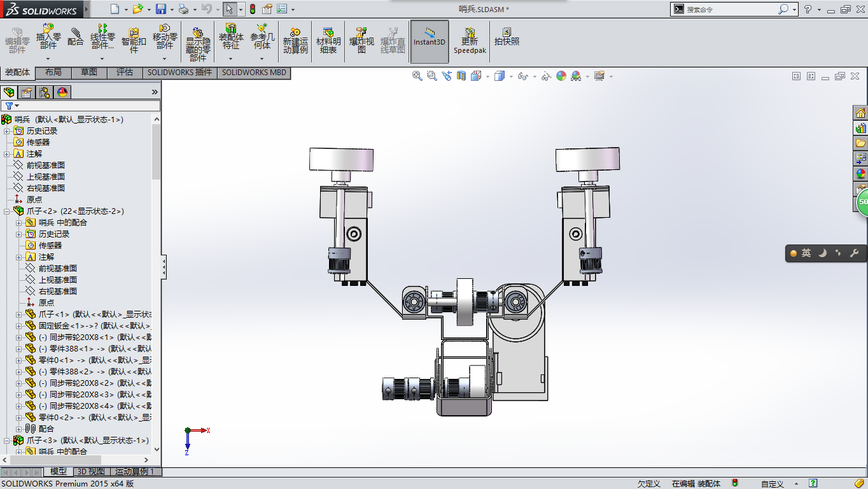Click the Hide/Show Items glasses icon
Viewport: 868px width, 489px height.
tap(523, 76)
